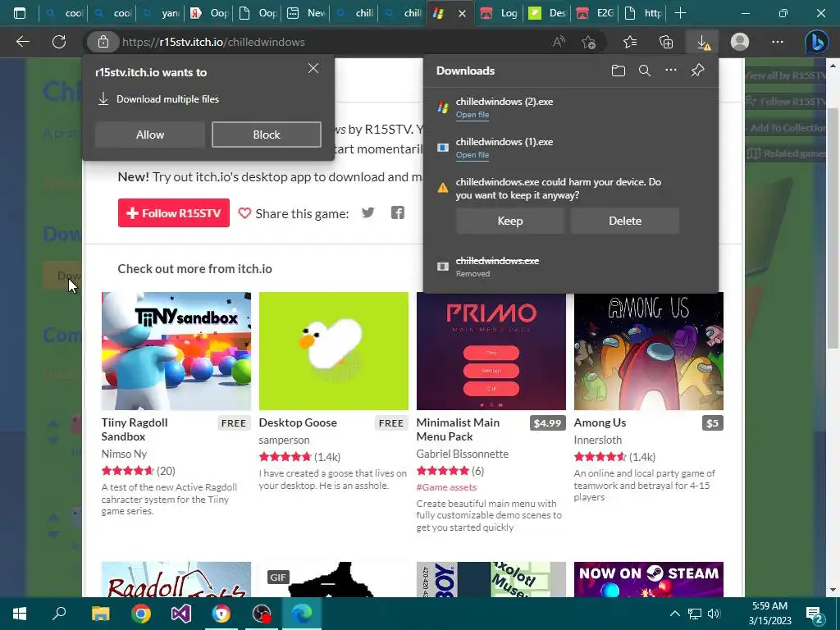Viewport: 840px width, 630px height.
Task: Open taskbar search
Action: pyautogui.click(x=59, y=614)
